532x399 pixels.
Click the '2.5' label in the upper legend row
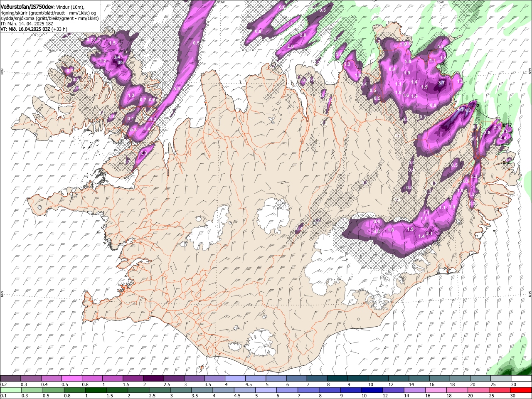[167, 384]
